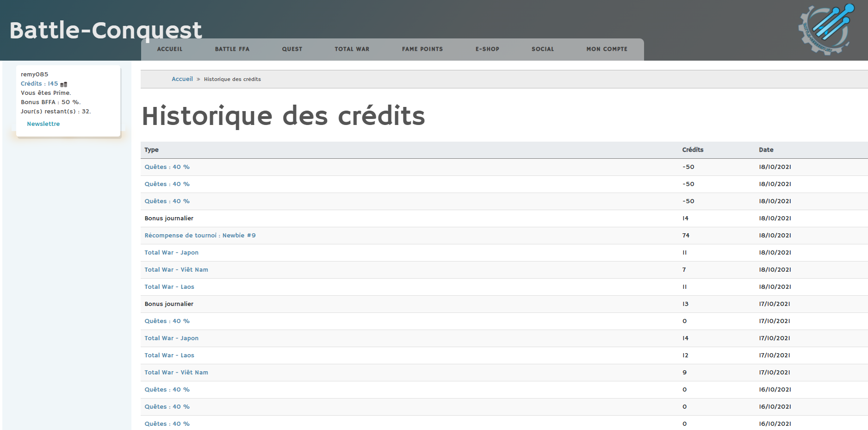Viewport: 868px width, 430px height.
Task: Open the E-Shop menu
Action: (x=488, y=49)
